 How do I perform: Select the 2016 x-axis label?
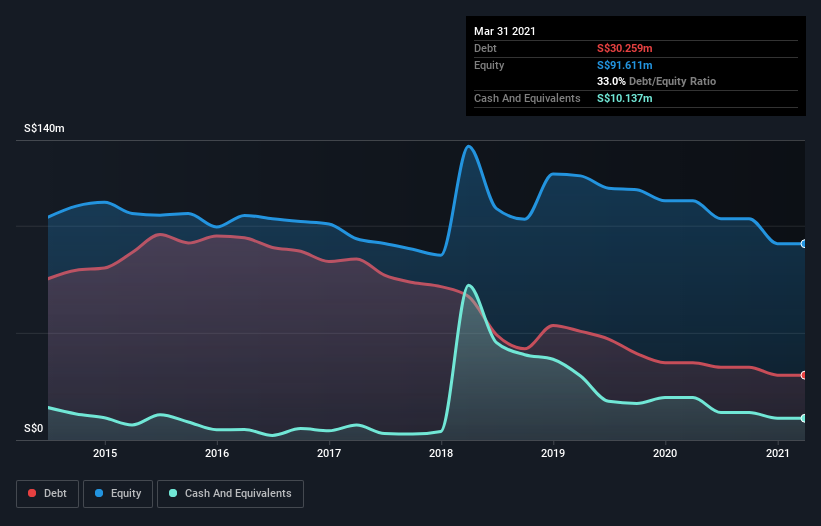click(217, 453)
